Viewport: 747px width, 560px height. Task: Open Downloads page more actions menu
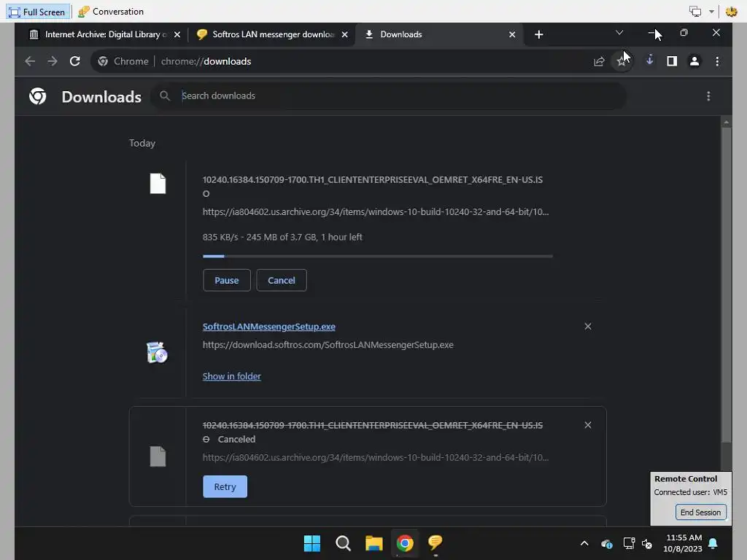708,96
